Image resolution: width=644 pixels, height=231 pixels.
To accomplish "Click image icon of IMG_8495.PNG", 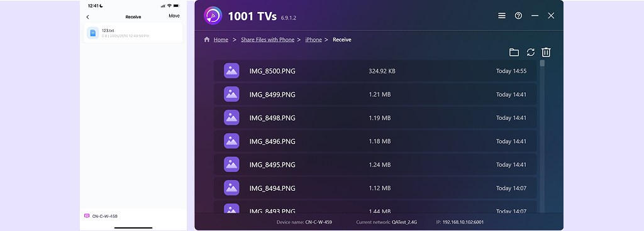I will coord(231,164).
